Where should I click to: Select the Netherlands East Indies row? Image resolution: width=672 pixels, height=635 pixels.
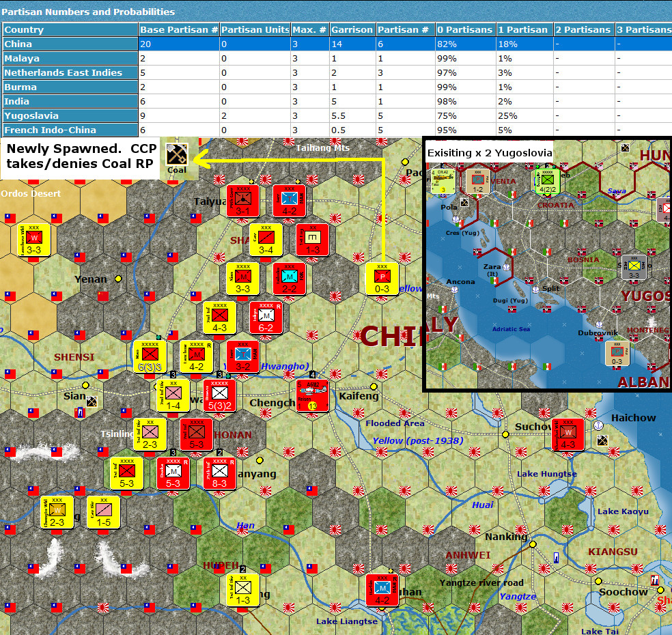[x=336, y=72]
